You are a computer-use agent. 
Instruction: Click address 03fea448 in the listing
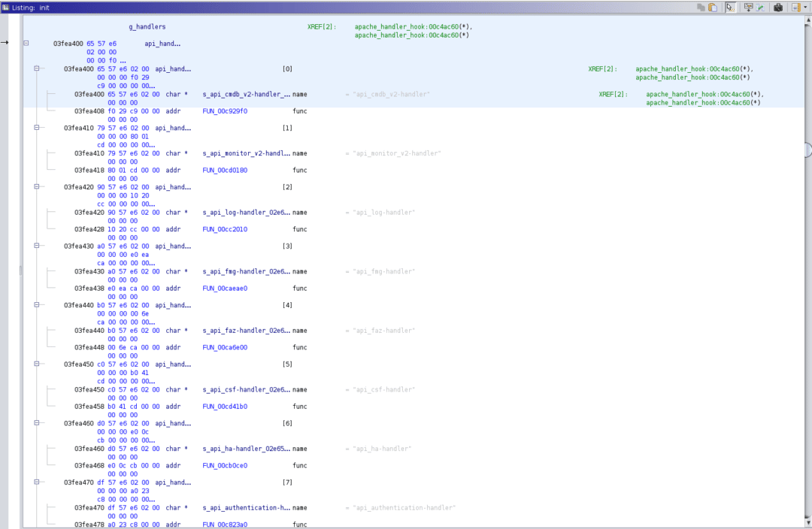(89, 347)
